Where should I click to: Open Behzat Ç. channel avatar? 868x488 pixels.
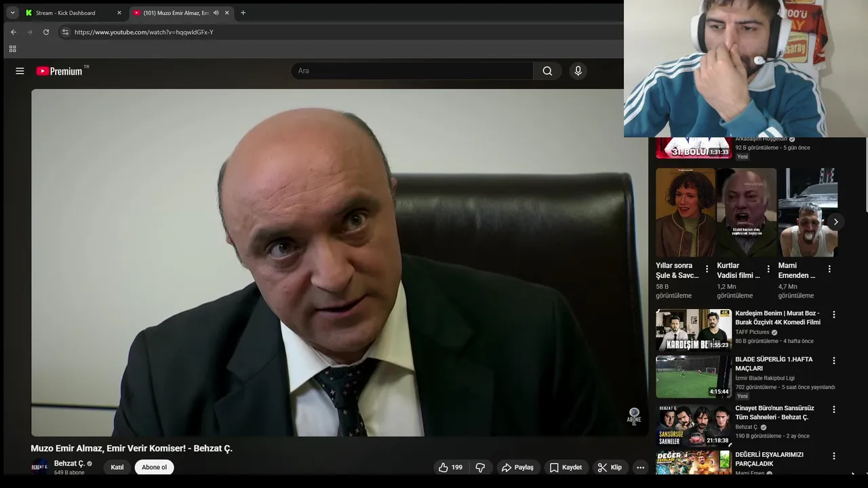40,466
